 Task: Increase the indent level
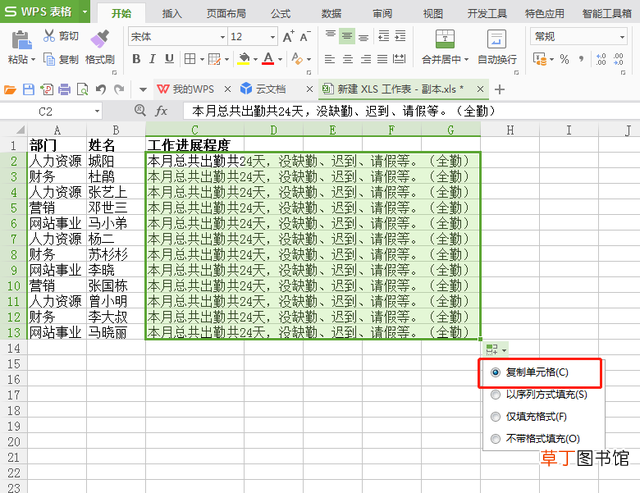click(400, 36)
